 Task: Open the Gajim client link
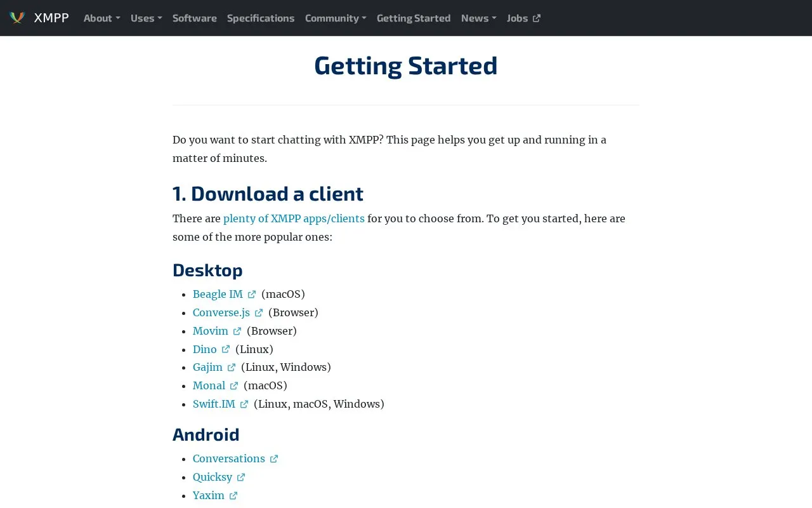[207, 367]
